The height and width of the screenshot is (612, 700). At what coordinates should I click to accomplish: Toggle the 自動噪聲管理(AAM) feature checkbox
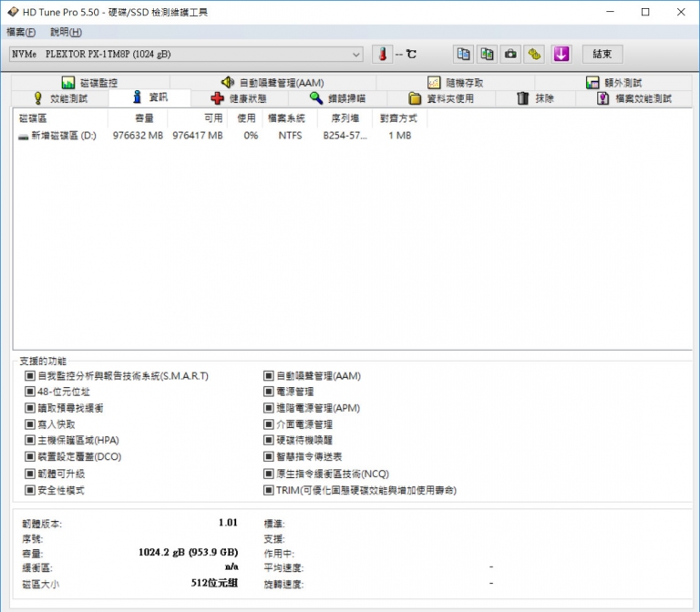(x=268, y=376)
